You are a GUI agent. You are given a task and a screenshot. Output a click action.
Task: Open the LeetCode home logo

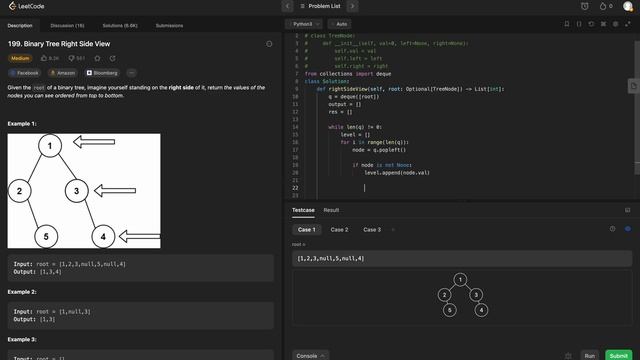pos(27,6)
